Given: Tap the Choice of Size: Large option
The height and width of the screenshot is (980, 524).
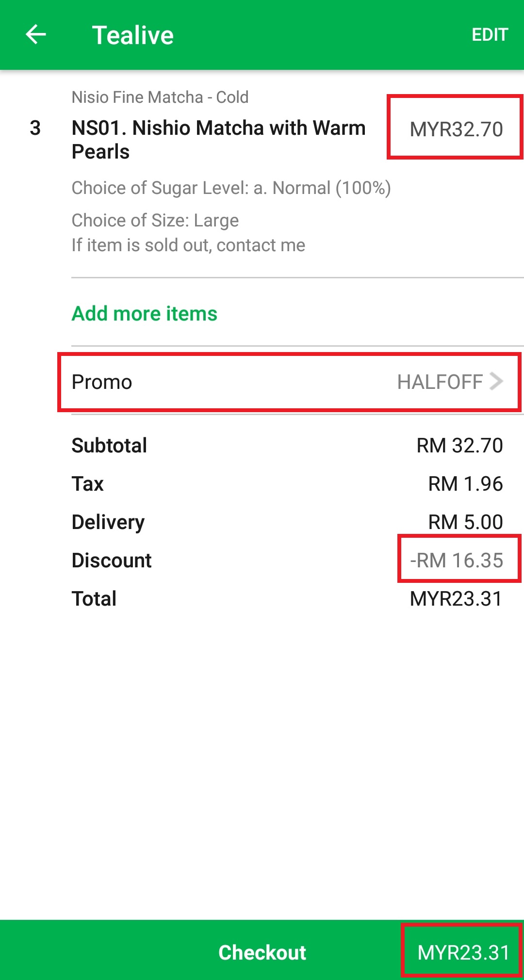Looking at the screenshot, I should pyautogui.click(x=155, y=221).
